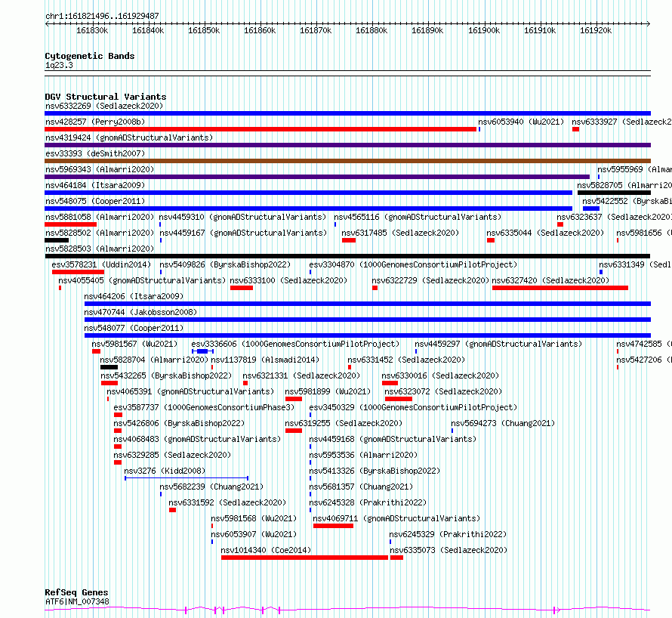Image resolution: width=672 pixels, height=618 pixels.
Task: Click nsv4065391 gnomADStructuralVariants label
Action: 190,391
